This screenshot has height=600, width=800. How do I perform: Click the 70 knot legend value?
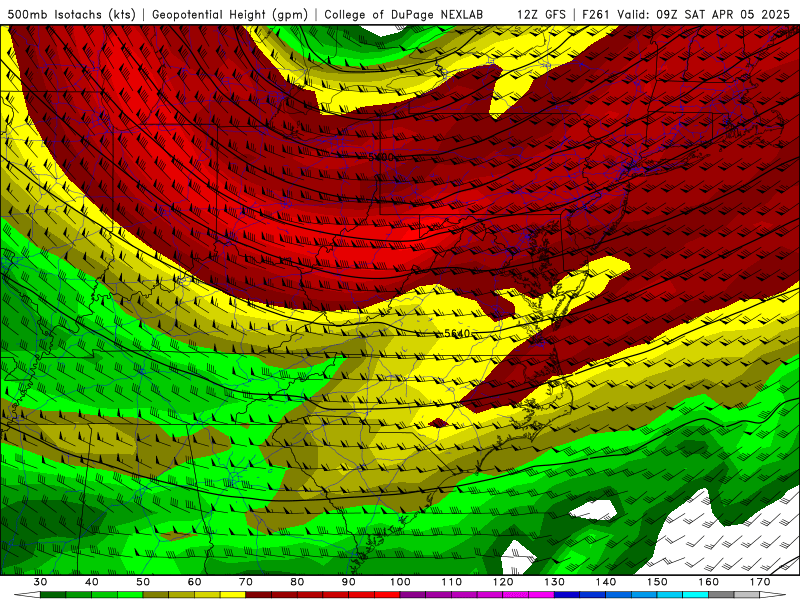pos(246,582)
